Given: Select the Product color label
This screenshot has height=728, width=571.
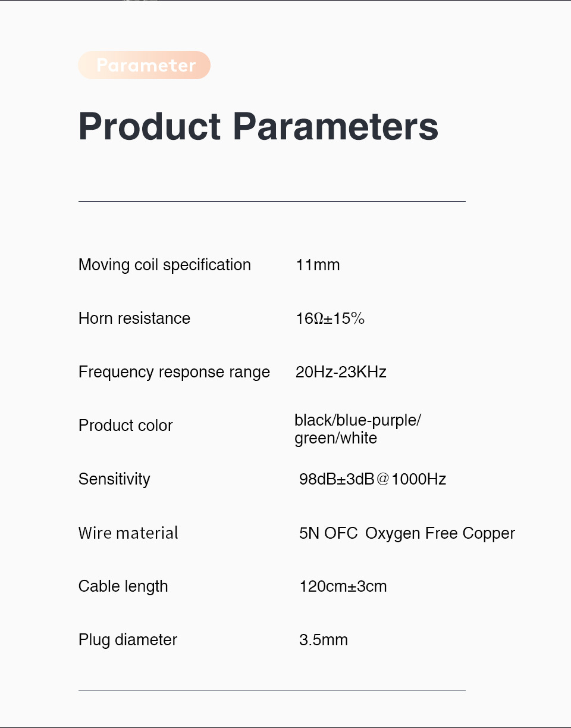Looking at the screenshot, I should (x=126, y=426).
